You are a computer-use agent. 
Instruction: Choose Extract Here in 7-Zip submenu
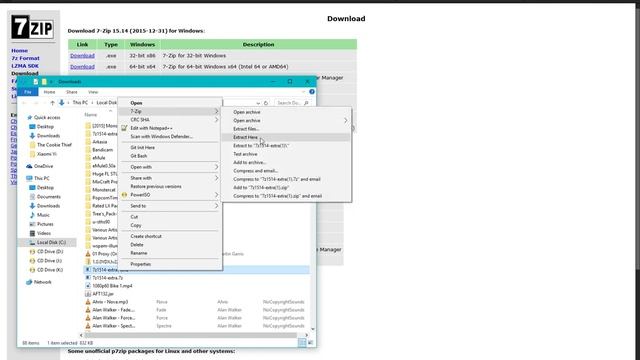point(286,137)
